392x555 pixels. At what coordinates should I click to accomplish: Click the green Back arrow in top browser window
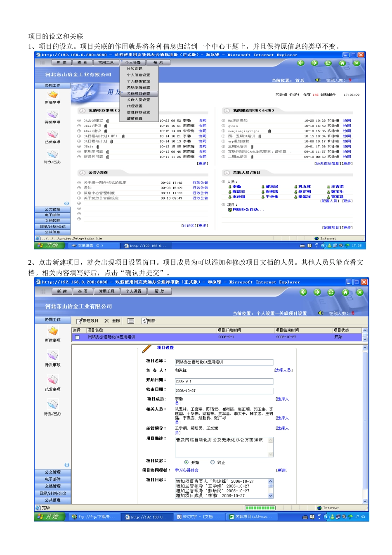[x=301, y=63]
